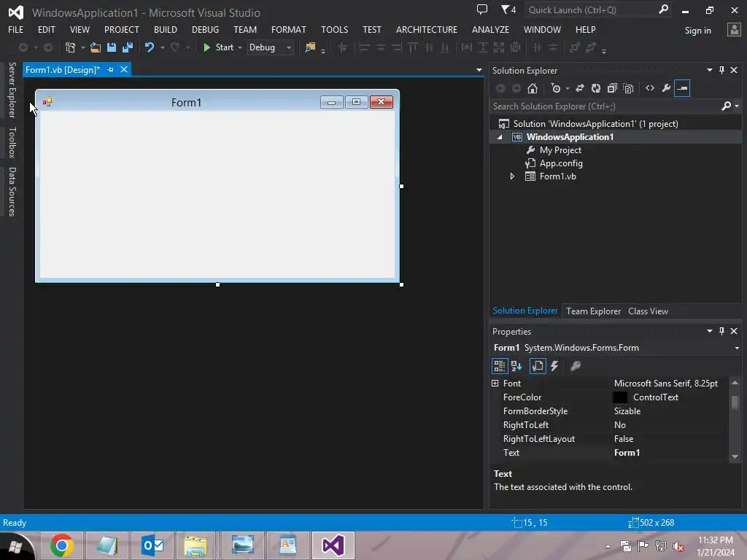Click the New Project toolbar icon
747x560 pixels.
point(70,47)
